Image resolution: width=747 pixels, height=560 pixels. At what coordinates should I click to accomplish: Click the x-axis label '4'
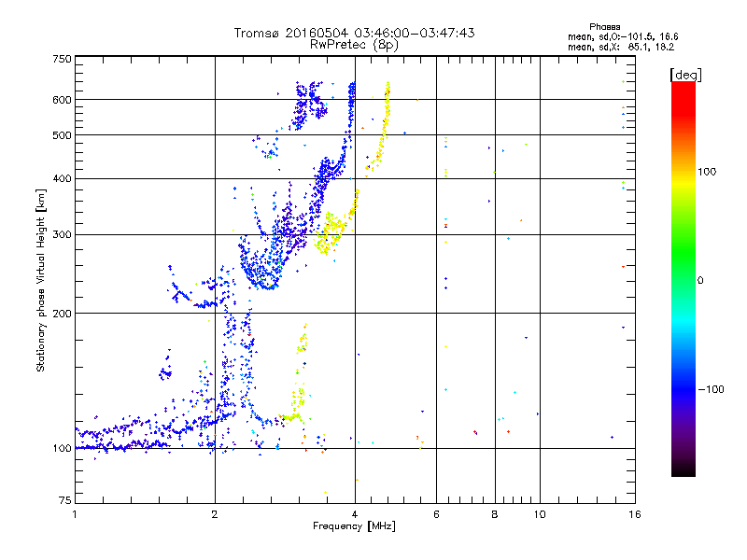(x=355, y=514)
